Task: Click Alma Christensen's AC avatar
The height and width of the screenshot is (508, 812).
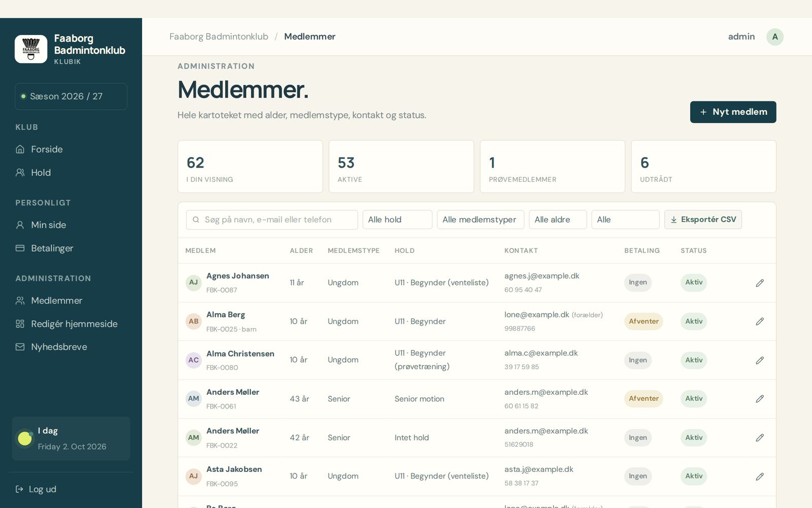Action: [194, 360]
